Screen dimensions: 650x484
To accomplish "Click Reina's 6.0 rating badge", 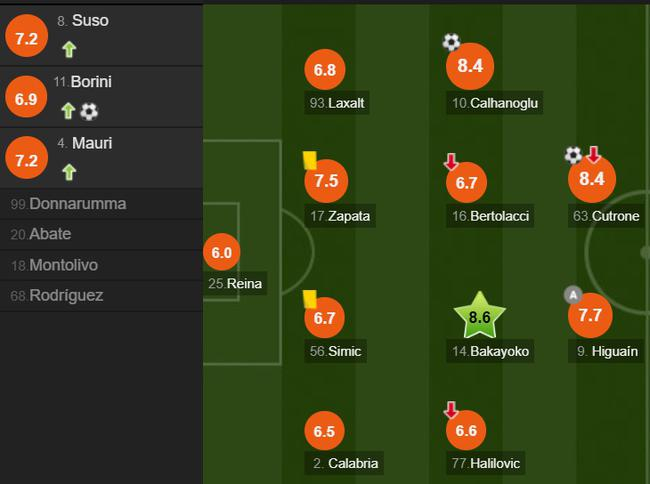I will pyautogui.click(x=222, y=253).
